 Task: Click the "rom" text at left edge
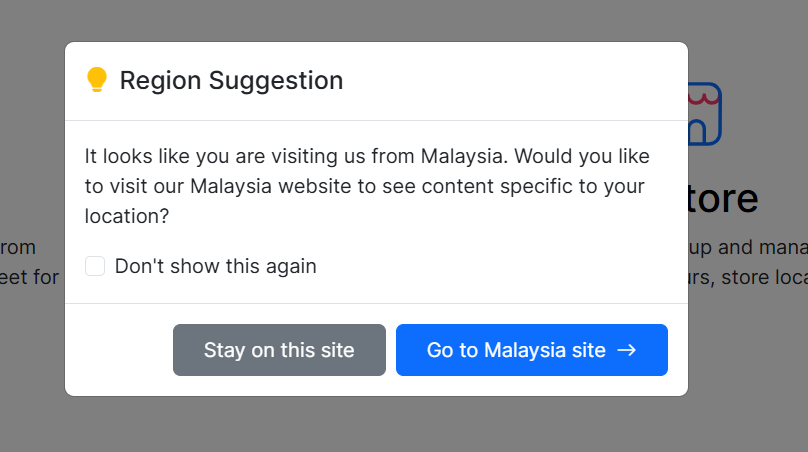(x=18, y=247)
